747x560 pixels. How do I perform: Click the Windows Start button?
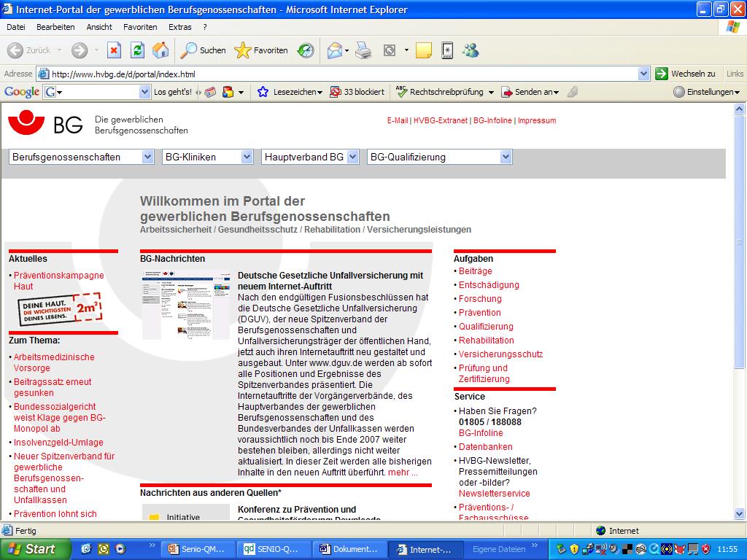[35, 549]
